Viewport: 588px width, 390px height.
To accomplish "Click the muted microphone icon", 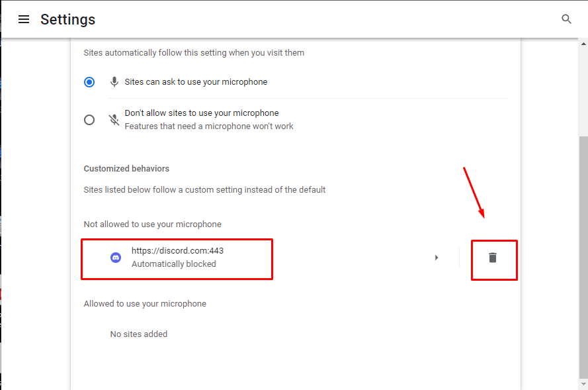I will pyautogui.click(x=114, y=120).
